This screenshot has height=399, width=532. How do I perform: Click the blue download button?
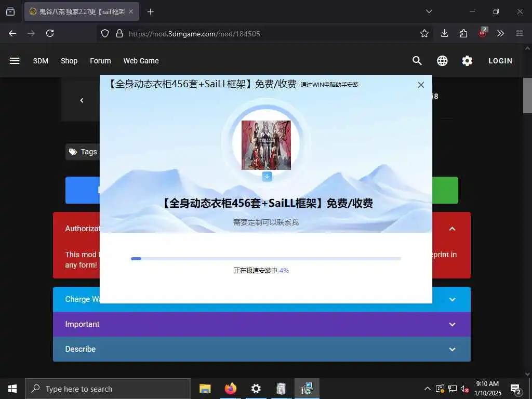coord(83,190)
